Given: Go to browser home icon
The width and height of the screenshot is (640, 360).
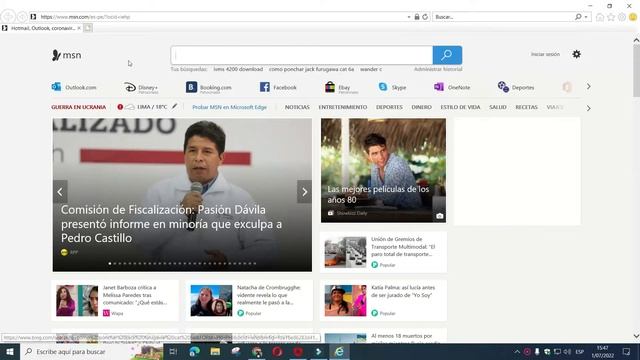Looking at the screenshot, I should pyautogui.click(x=600, y=17).
